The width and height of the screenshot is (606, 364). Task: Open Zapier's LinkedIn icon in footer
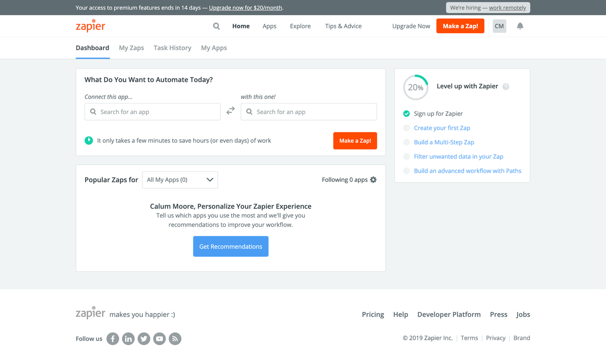click(x=128, y=339)
